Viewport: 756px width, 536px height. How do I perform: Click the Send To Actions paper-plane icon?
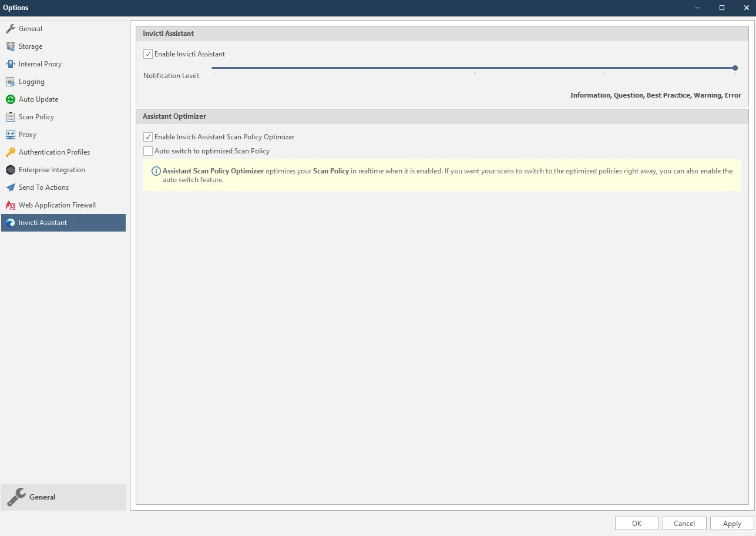(10, 187)
